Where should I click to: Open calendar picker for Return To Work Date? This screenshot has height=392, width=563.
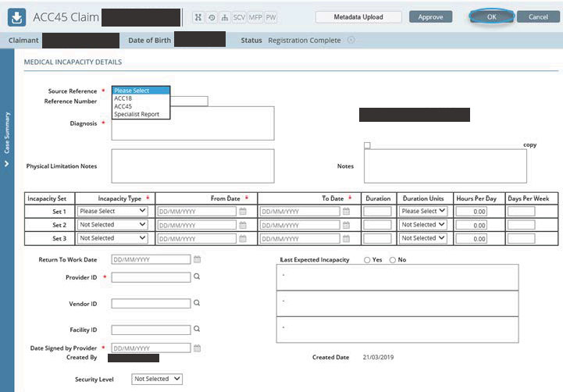tap(198, 259)
